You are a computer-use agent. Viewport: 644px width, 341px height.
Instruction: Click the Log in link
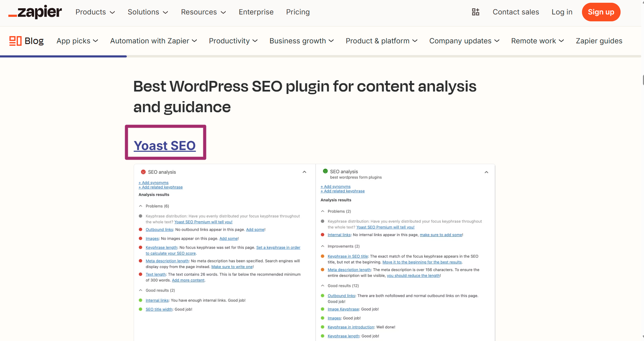[x=562, y=12]
